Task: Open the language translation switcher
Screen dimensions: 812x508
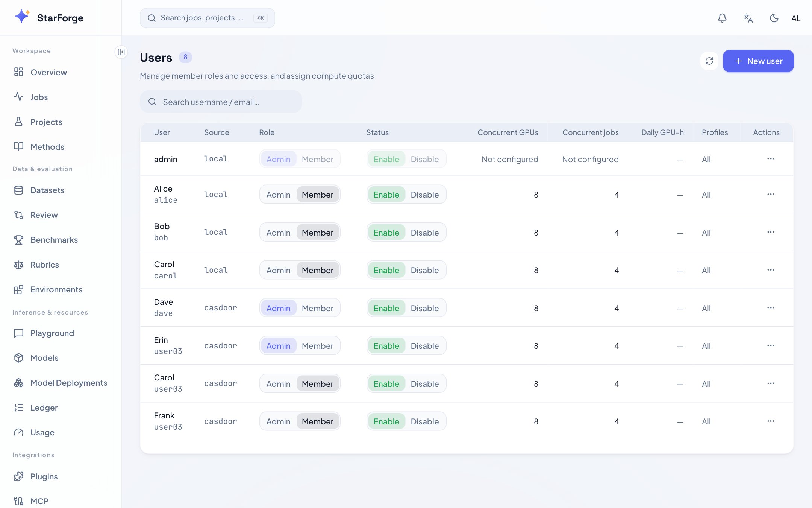Action: tap(748, 18)
